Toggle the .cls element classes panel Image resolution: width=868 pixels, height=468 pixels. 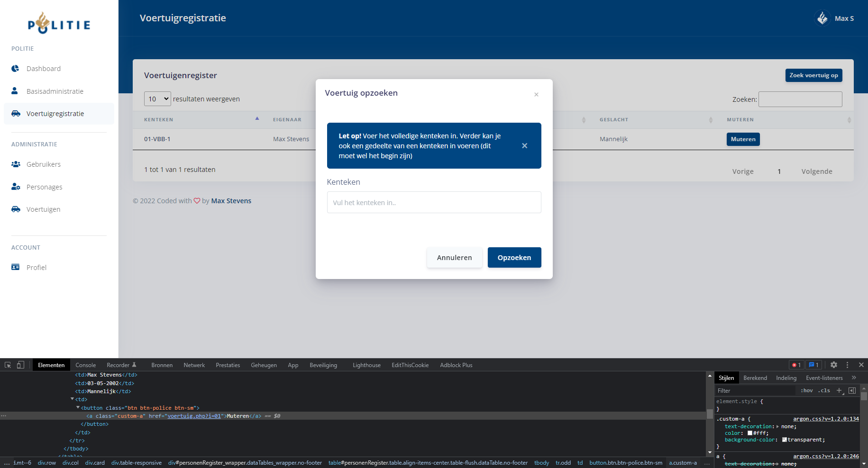tap(824, 390)
